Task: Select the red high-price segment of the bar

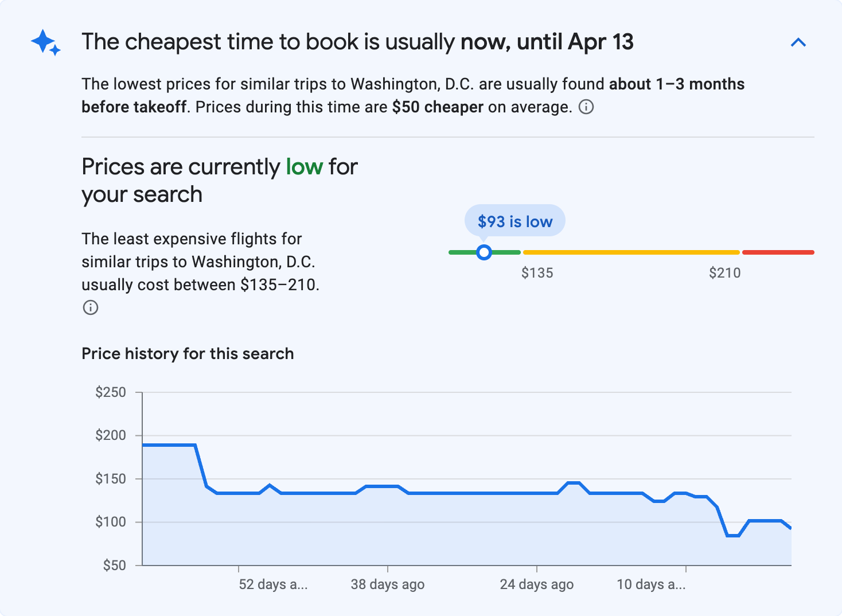Action: [778, 252]
